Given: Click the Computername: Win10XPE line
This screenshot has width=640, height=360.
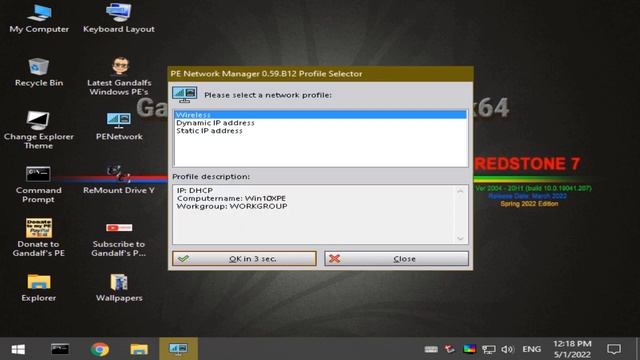Looking at the screenshot, I should [231, 198].
